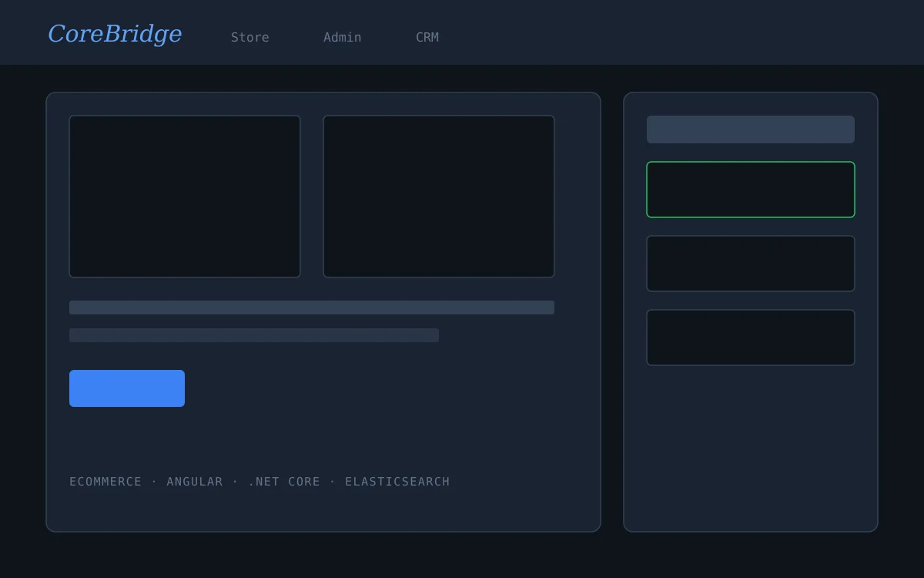
Task: Select the green-outlined sidebar card
Action: point(751,190)
